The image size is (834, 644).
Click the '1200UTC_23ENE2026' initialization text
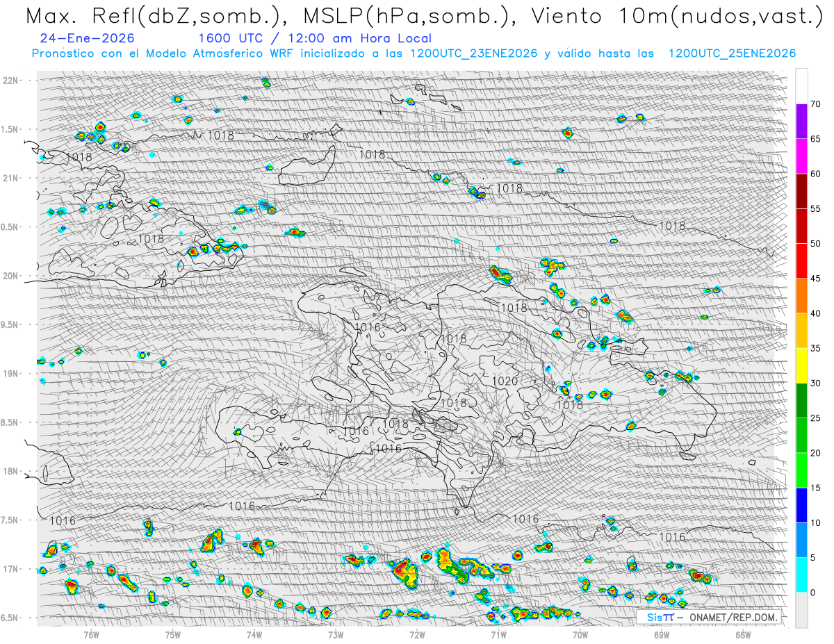click(473, 54)
